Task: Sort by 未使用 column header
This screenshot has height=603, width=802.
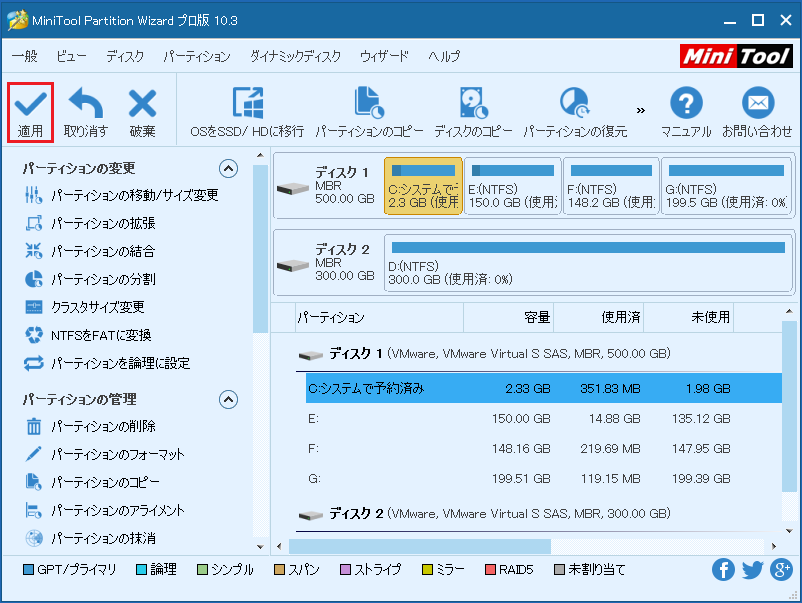Action: tap(688, 317)
